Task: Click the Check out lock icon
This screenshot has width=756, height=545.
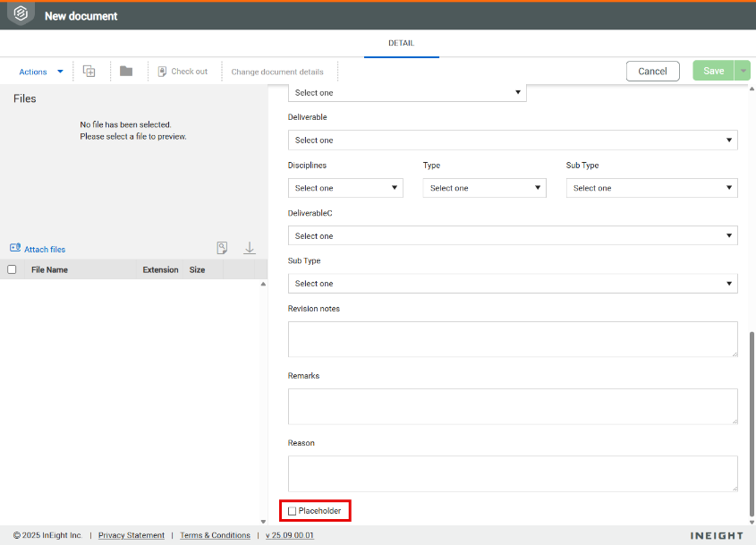Action: pyautogui.click(x=162, y=72)
